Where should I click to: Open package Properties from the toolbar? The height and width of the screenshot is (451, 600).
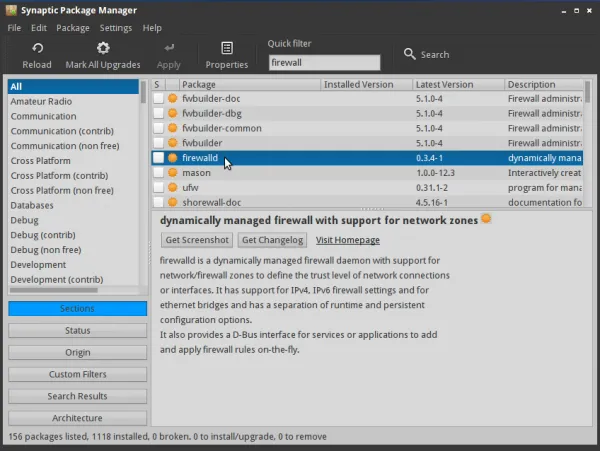tap(226, 48)
